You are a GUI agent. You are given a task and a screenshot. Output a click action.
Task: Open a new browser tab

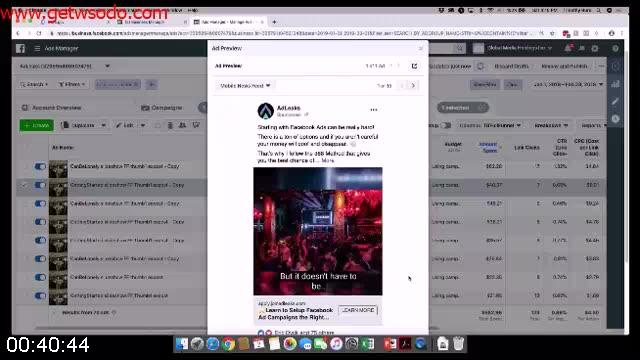point(274,22)
